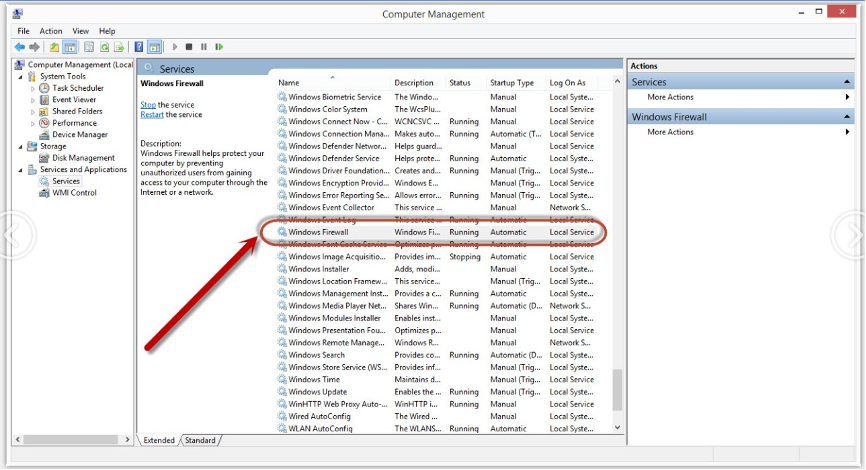The image size is (866, 470).
Task: Switch to the Standard tab
Action: point(200,440)
